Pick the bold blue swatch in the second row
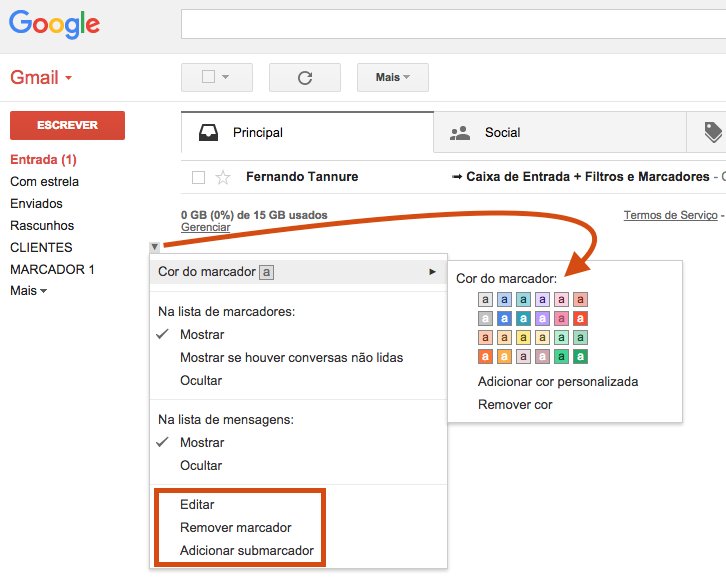 pyautogui.click(x=504, y=318)
